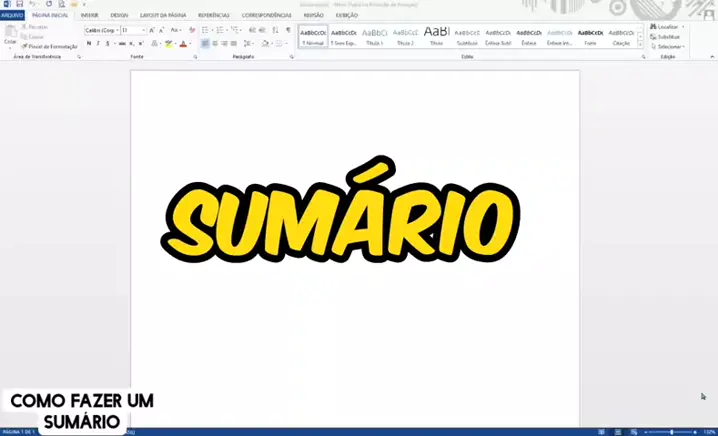Click the Substituir button

[668, 36]
